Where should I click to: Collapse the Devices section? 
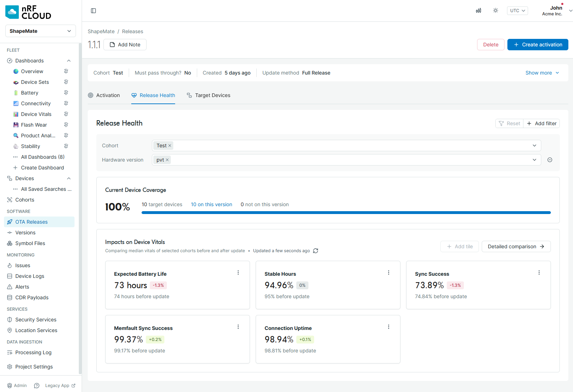click(69, 178)
